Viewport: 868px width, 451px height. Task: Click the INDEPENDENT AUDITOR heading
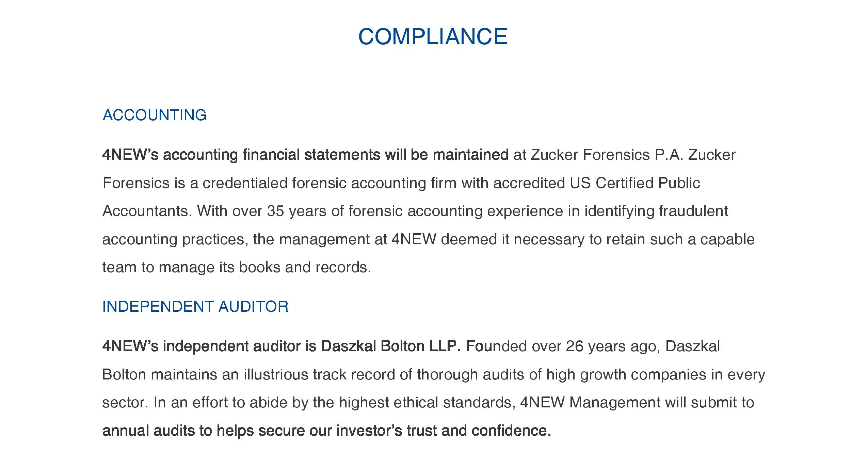pyautogui.click(x=195, y=307)
